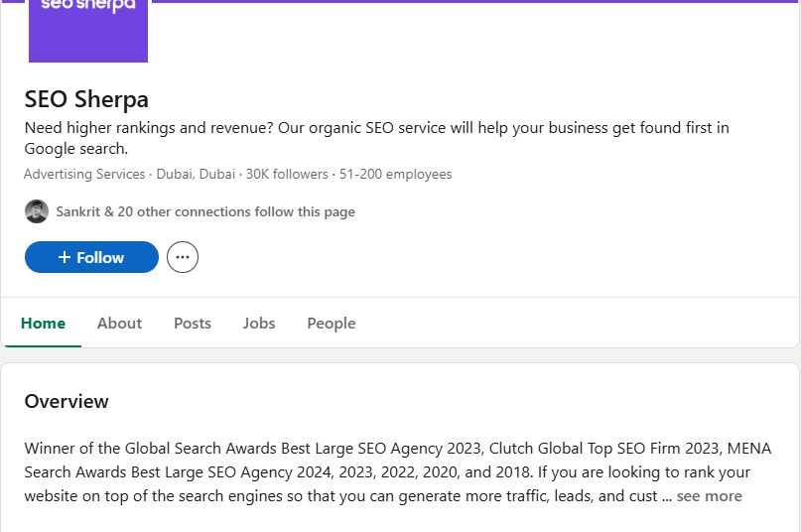Open the 51-200 employees link

tap(395, 175)
